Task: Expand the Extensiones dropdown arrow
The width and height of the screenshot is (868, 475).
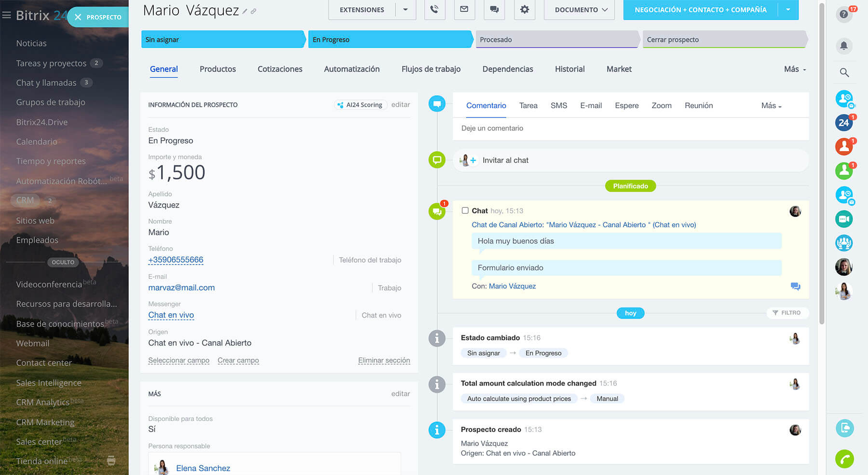Action: click(x=405, y=10)
